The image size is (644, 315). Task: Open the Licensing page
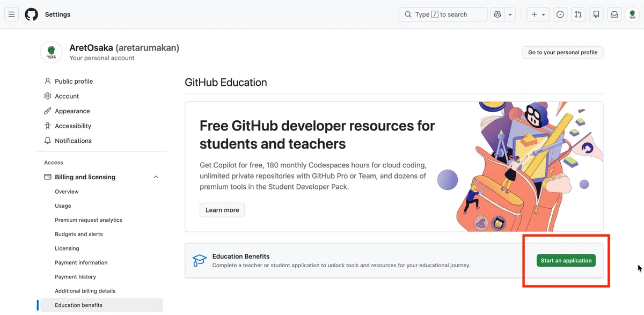[67, 248]
